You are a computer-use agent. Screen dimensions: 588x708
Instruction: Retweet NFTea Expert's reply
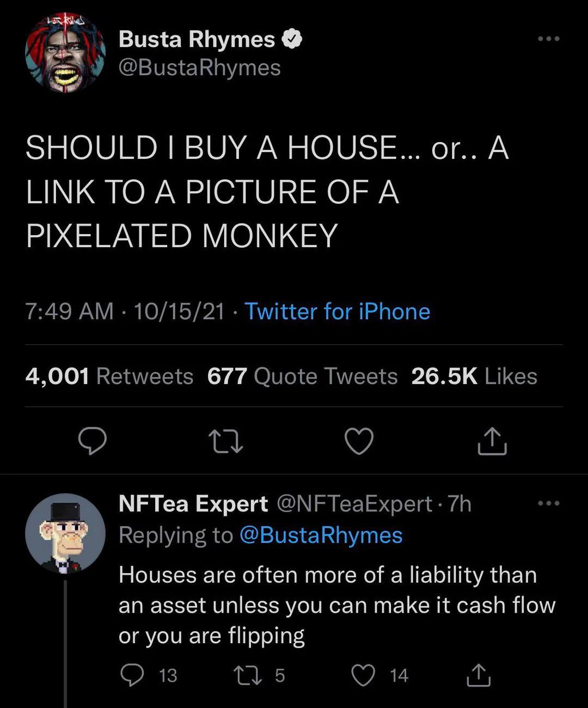(x=246, y=675)
